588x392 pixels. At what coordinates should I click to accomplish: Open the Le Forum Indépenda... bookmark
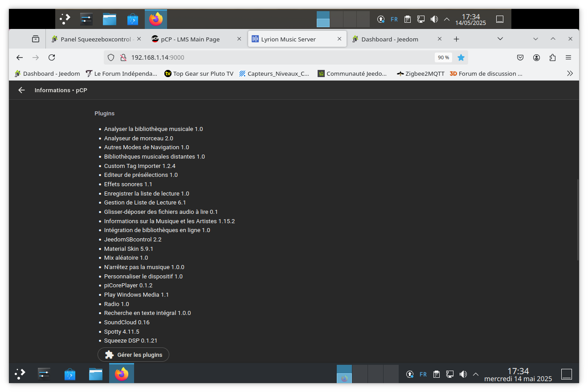pyautogui.click(x=121, y=73)
